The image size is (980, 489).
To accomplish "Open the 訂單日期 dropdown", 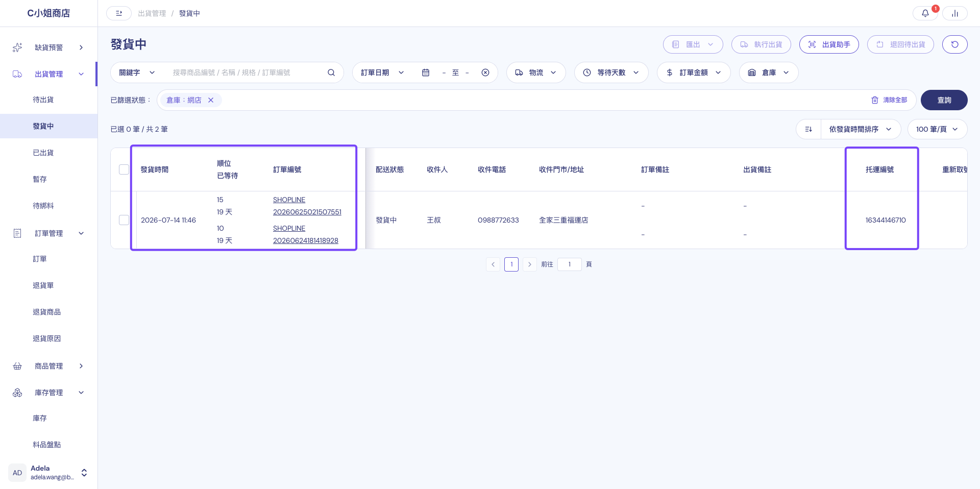I will (382, 72).
